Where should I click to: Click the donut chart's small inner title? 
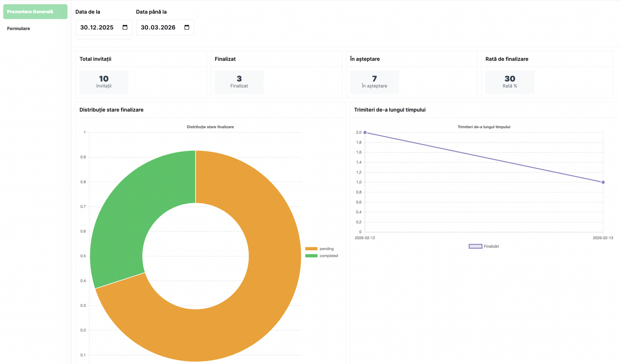(210, 127)
